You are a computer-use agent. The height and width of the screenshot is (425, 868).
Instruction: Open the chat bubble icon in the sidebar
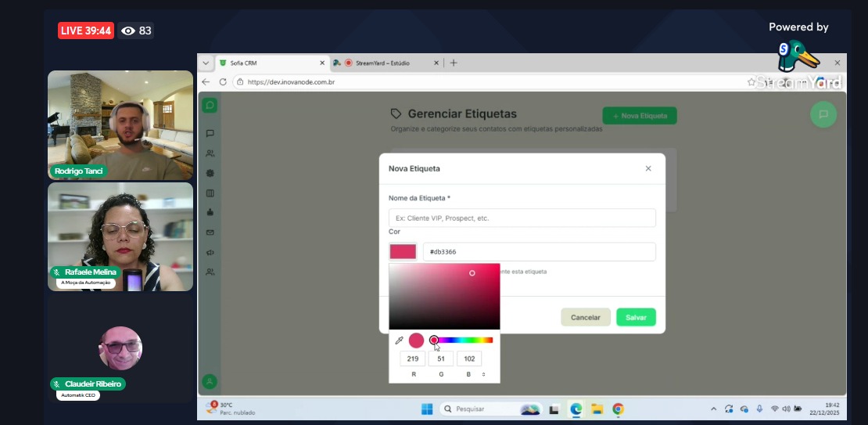tap(210, 134)
